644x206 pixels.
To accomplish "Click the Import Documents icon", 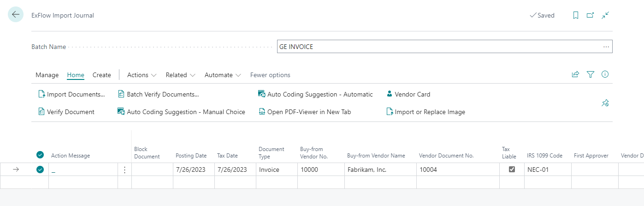I will [41, 94].
